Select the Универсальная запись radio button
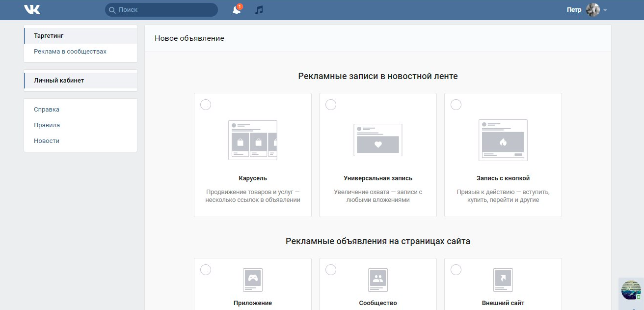Image resolution: width=644 pixels, height=310 pixels. coord(331,105)
